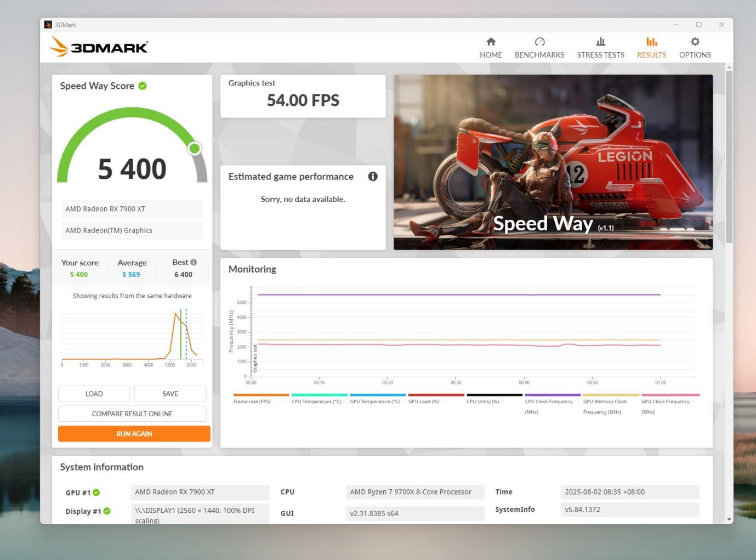Click the Display #1 green check icon
Viewport: 756px width, 560px height.
[107, 511]
